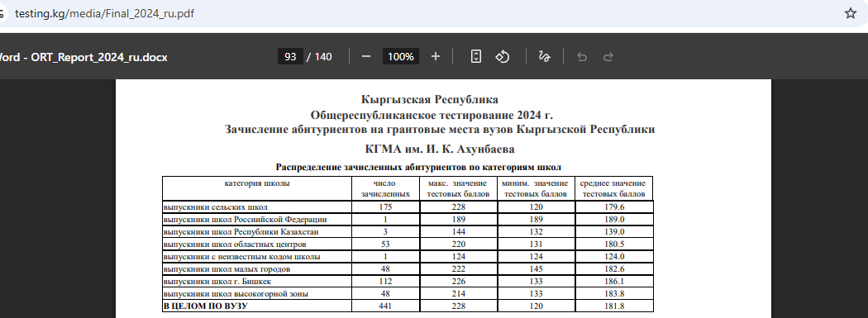Click 'выпускники с неизвестным кодом школы' label
Image resolution: width=868 pixels, height=318 pixels.
pyautogui.click(x=241, y=257)
